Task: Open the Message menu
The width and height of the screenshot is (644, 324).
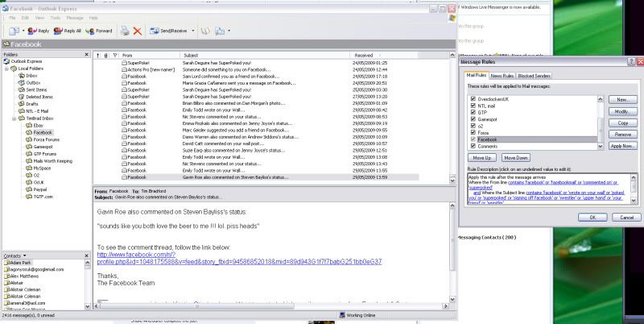Action: (75, 18)
